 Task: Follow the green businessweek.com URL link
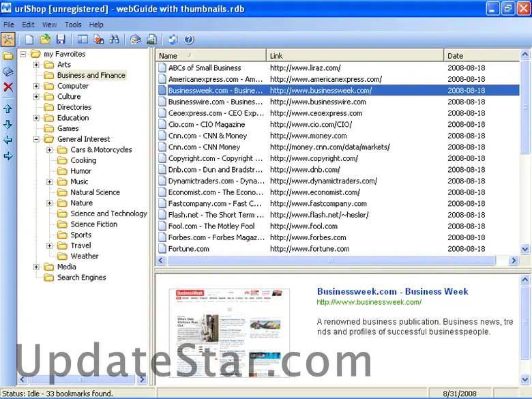369,302
